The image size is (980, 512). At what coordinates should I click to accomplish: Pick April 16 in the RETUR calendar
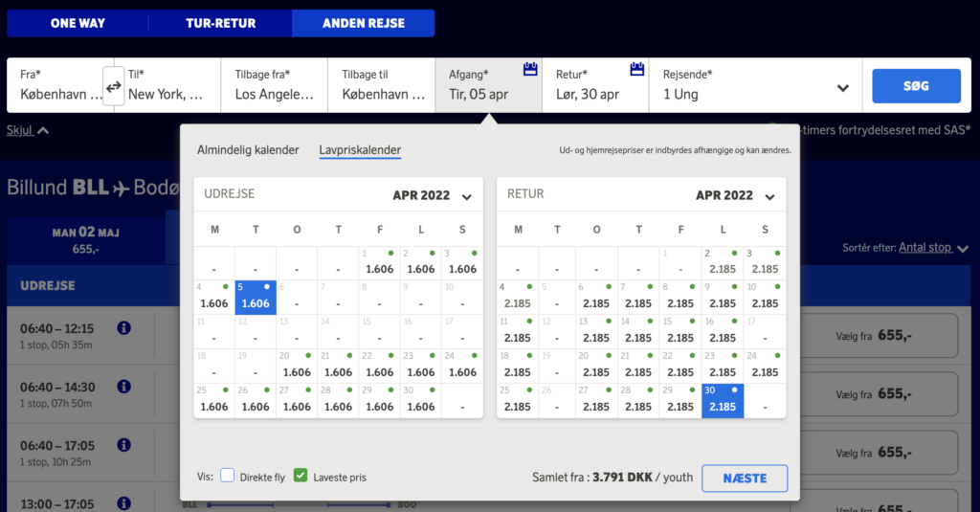[723, 331]
